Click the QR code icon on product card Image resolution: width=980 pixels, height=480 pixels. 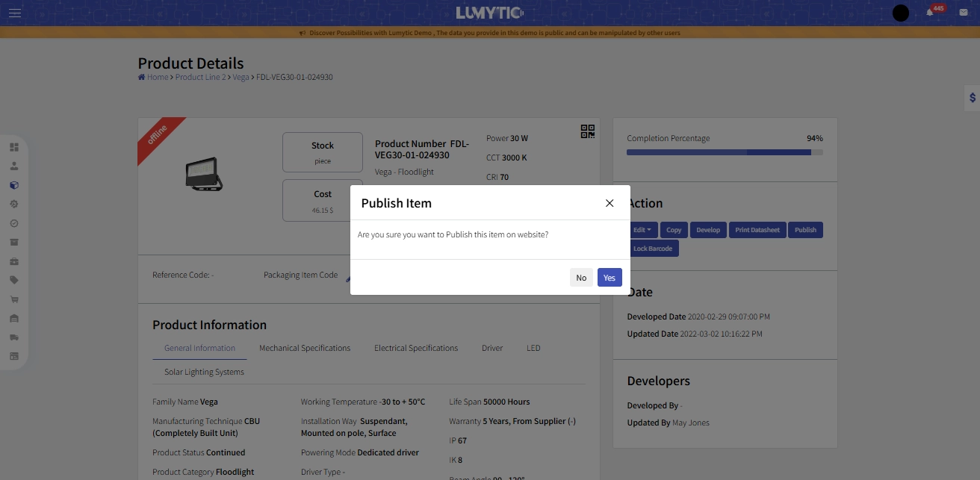(x=588, y=131)
